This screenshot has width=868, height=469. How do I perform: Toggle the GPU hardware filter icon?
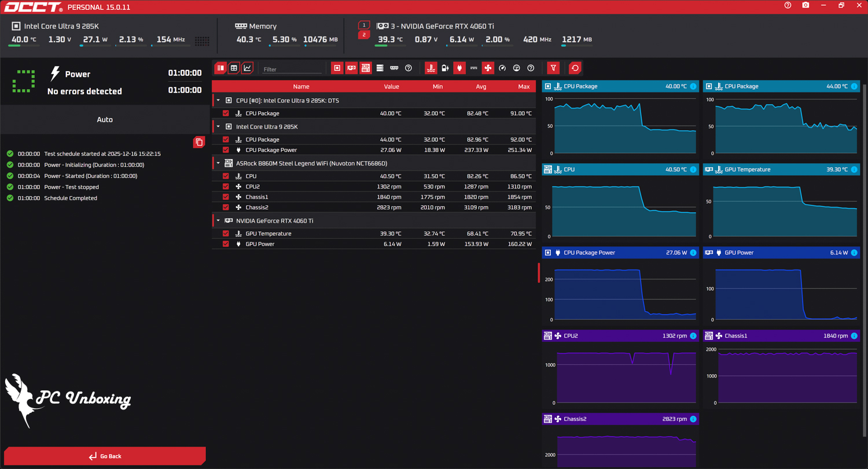click(x=351, y=68)
